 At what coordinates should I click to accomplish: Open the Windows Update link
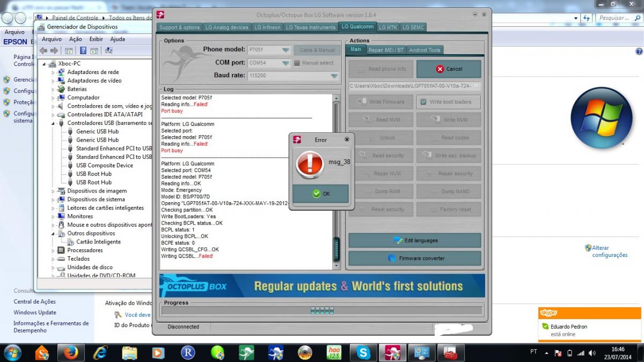35,312
